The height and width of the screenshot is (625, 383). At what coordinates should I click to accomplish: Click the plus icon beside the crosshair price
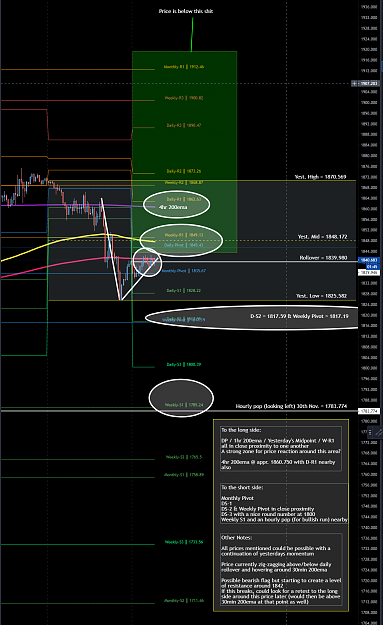354,83
